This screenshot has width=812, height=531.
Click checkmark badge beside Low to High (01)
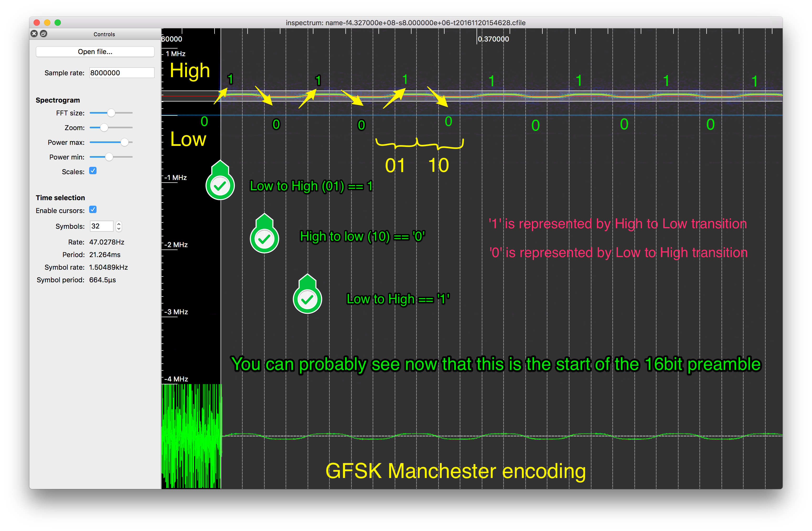click(x=220, y=185)
